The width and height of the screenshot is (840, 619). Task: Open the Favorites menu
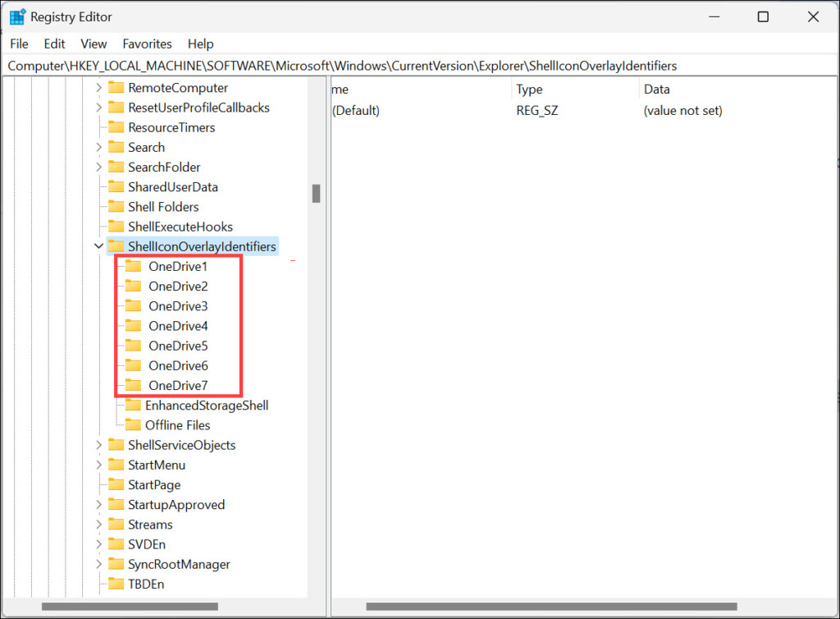point(148,44)
